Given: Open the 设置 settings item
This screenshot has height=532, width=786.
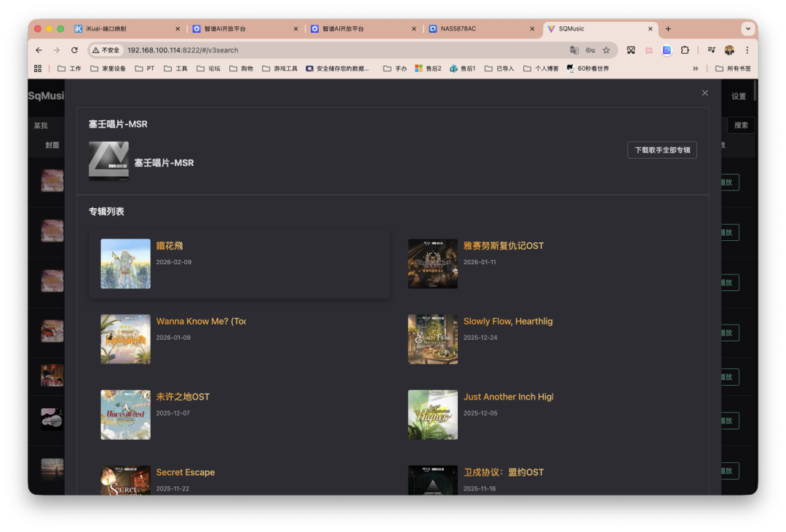Looking at the screenshot, I should click(x=739, y=95).
